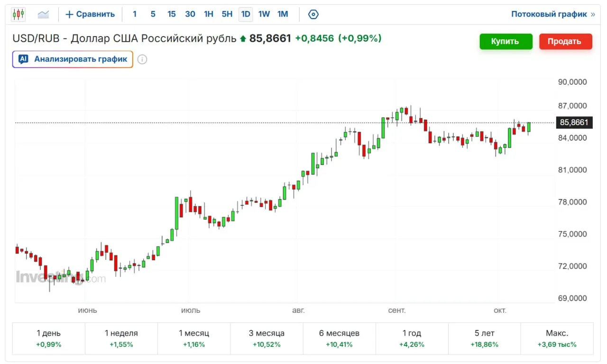Click the green up arrow next to price

coord(243,39)
